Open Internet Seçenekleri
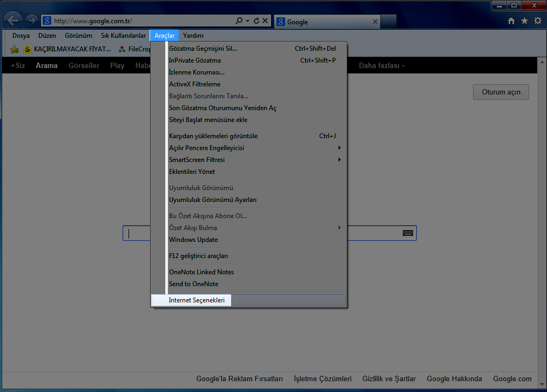Viewport: 547px width, 392px height. (249, 300)
